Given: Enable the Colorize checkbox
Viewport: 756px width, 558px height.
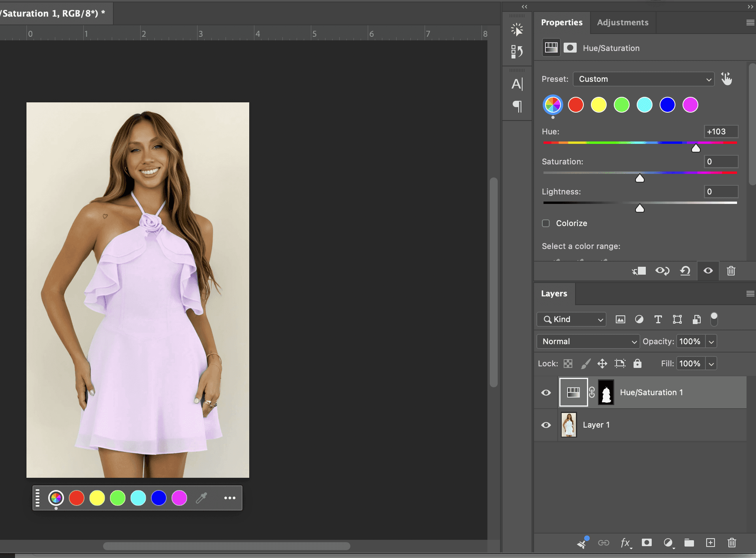Looking at the screenshot, I should coord(546,223).
